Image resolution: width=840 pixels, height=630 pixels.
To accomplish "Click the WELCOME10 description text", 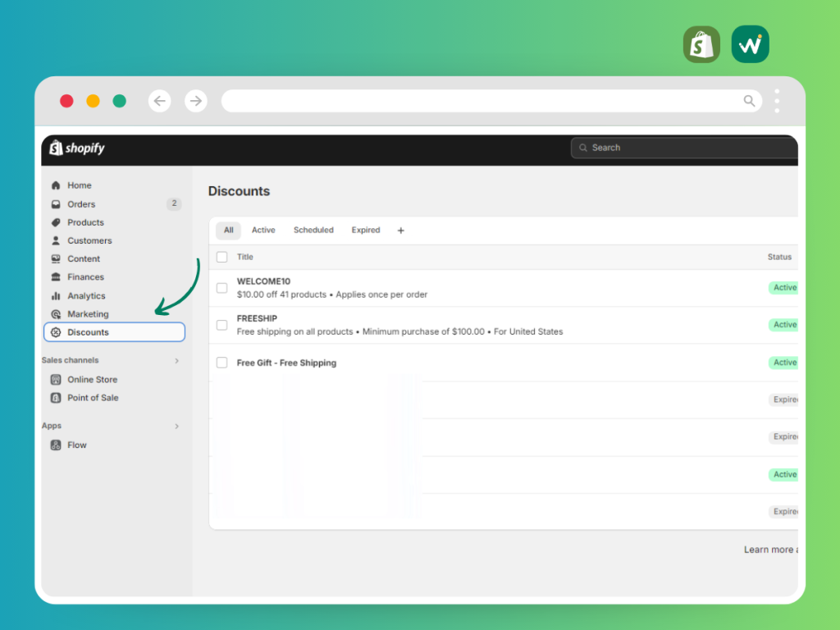I will (332, 294).
